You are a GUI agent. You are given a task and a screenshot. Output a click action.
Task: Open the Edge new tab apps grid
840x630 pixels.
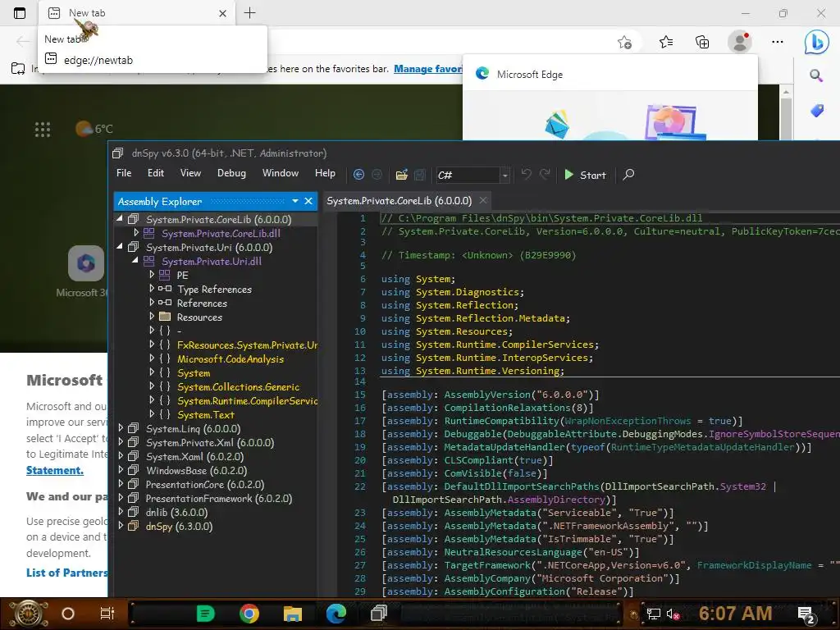click(x=43, y=129)
